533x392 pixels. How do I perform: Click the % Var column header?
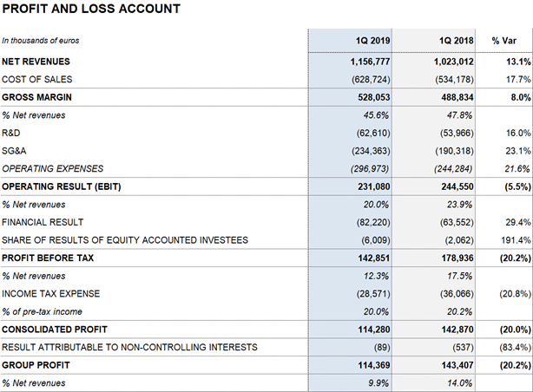pyautogui.click(x=503, y=41)
